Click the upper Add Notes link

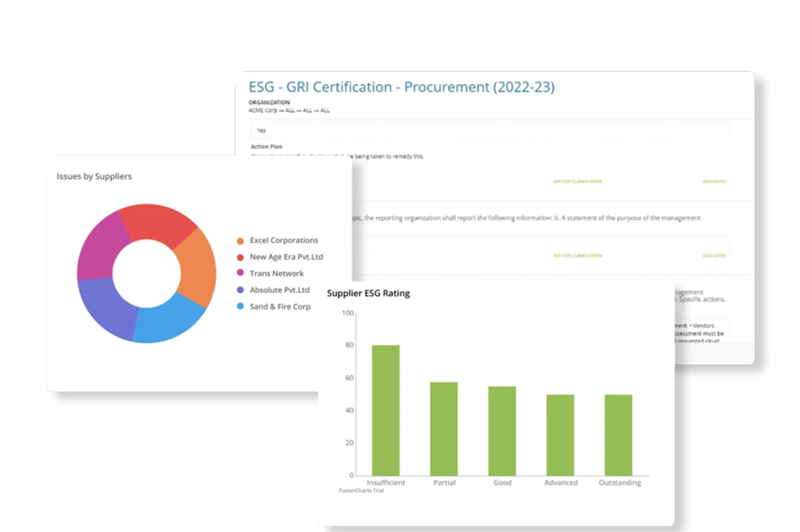714,182
